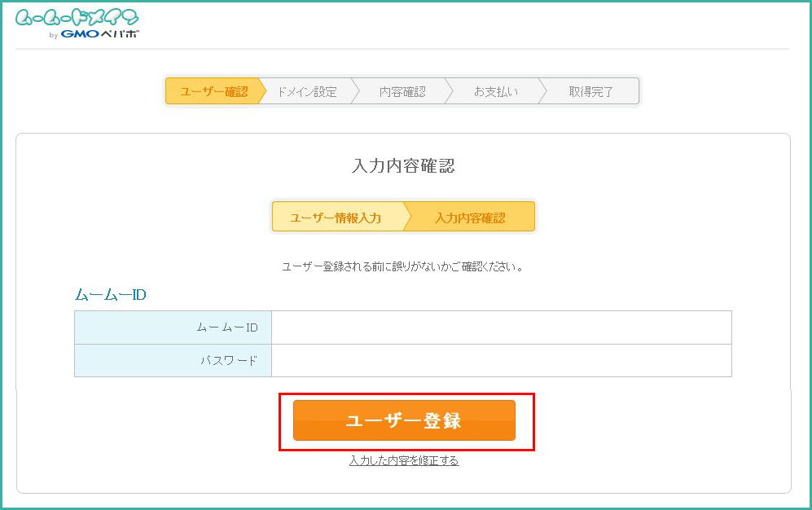Click the highlighted 入力内容確認 sub-step
812x510 pixels.
pos(470,218)
